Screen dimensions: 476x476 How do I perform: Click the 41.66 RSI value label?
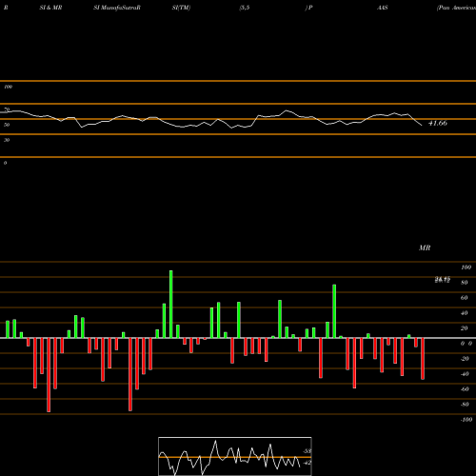pos(438,123)
